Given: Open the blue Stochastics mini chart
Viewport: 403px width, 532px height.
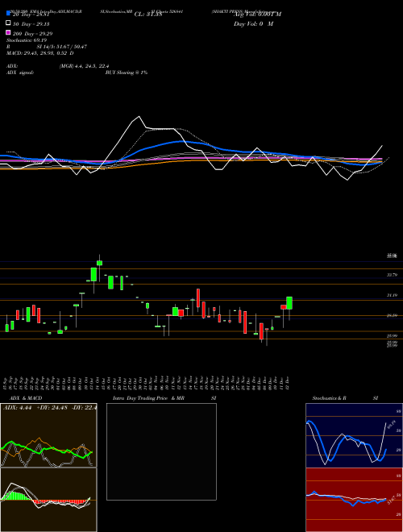Looking at the screenshot, I should [354, 435].
